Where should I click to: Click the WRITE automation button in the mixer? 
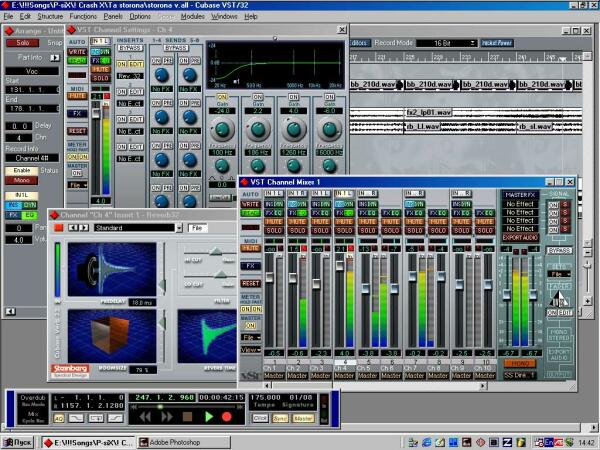coord(251,204)
